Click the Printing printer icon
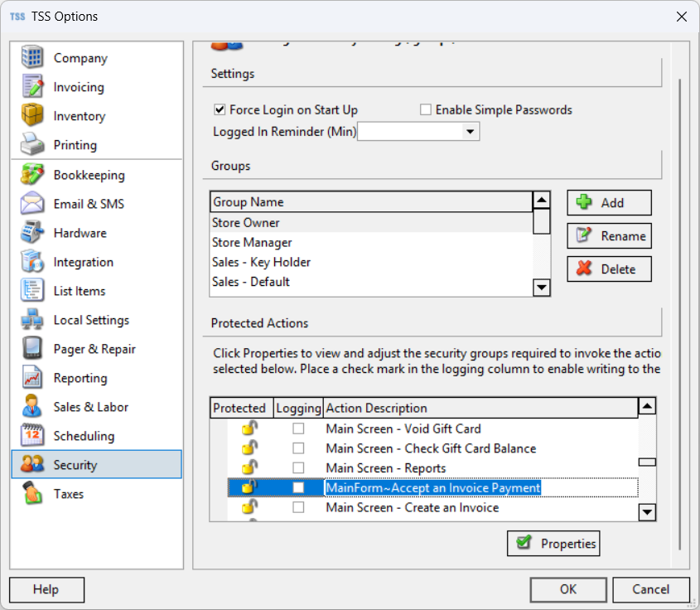The height and width of the screenshot is (610, 700). pyautogui.click(x=32, y=145)
